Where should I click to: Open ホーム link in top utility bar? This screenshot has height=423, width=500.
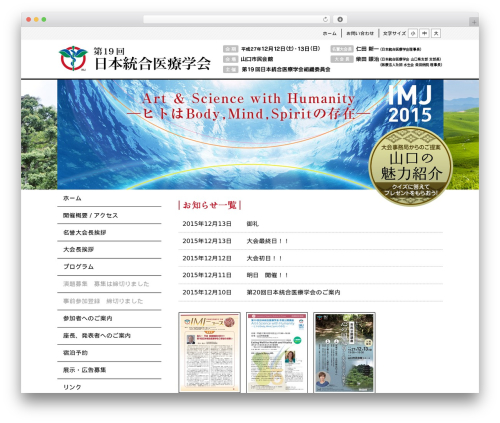(x=329, y=33)
